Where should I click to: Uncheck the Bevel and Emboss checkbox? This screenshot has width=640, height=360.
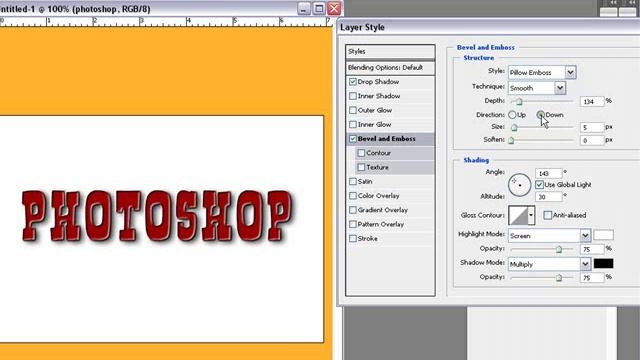(353, 139)
